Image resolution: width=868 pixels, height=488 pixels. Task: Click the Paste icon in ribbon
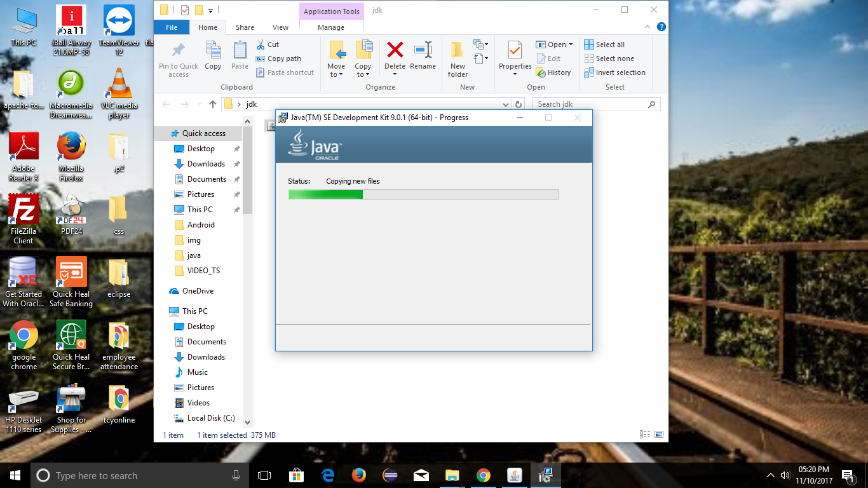[x=240, y=50]
